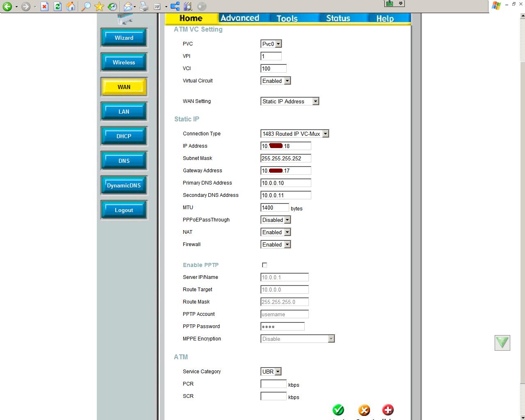Go back with the green Back arrow
Image resolution: width=525 pixels, height=420 pixels.
(x=7, y=7)
